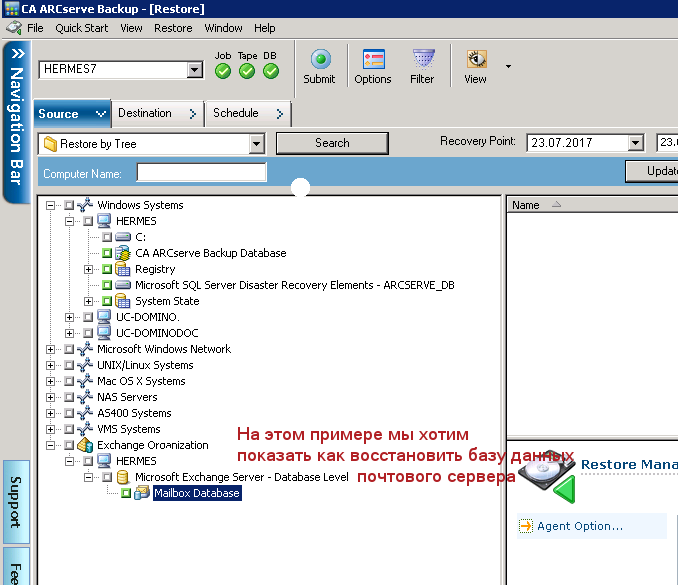
Task: Toggle the C: drive checkbox
Action: tap(107, 237)
